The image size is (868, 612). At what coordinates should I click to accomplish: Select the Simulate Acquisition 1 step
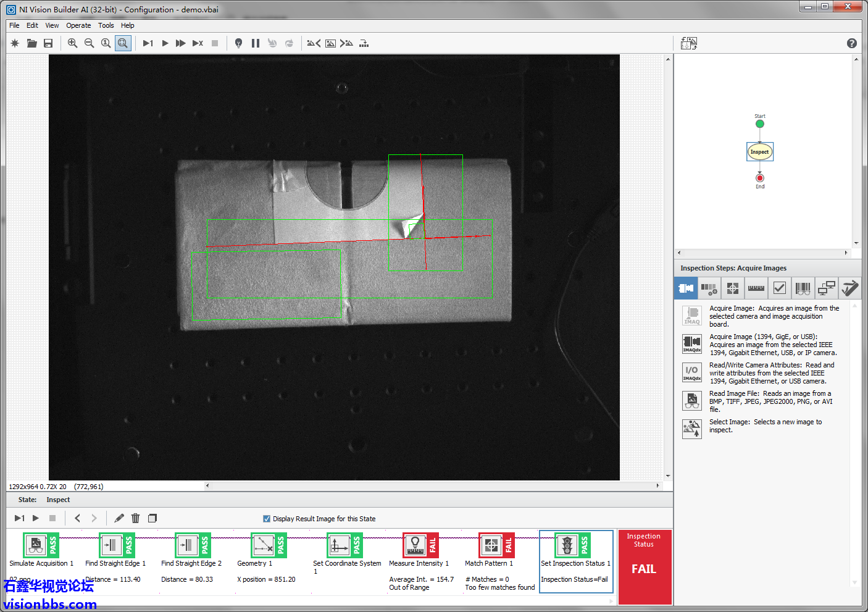pyautogui.click(x=41, y=545)
